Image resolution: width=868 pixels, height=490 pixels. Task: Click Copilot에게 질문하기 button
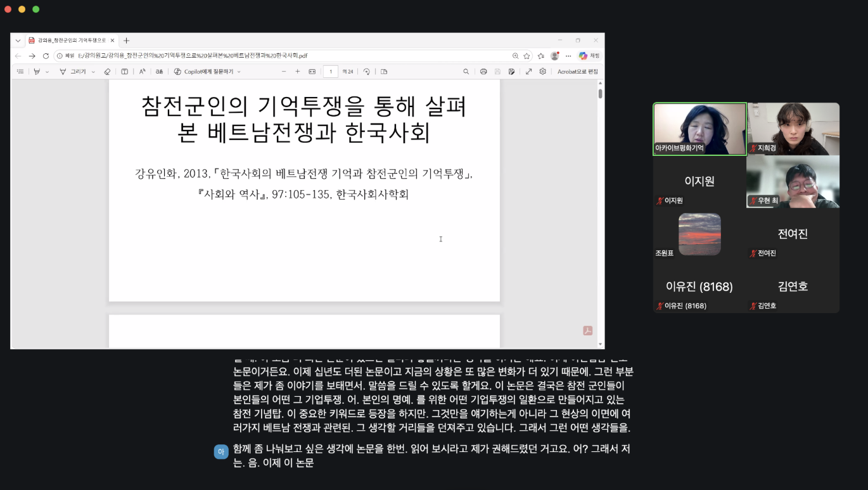[x=203, y=72]
